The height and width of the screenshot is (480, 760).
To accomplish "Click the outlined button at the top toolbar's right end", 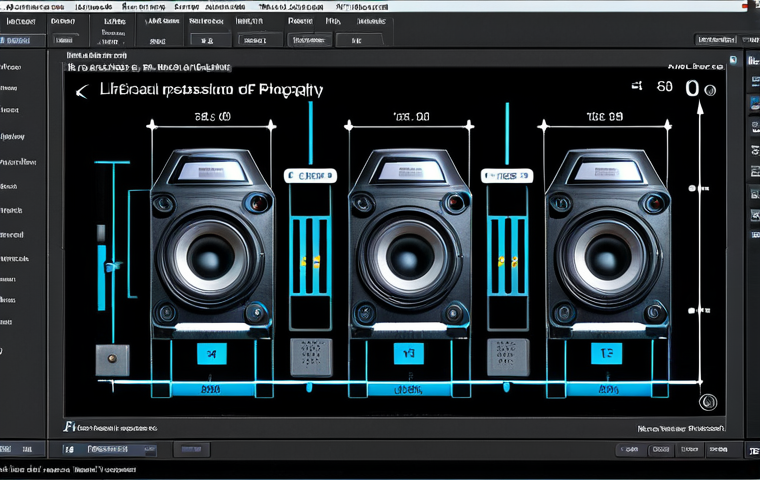I will (716, 40).
